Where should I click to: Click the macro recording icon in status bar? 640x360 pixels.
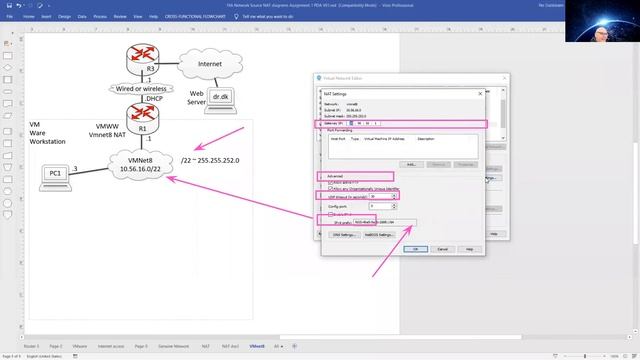75,356
